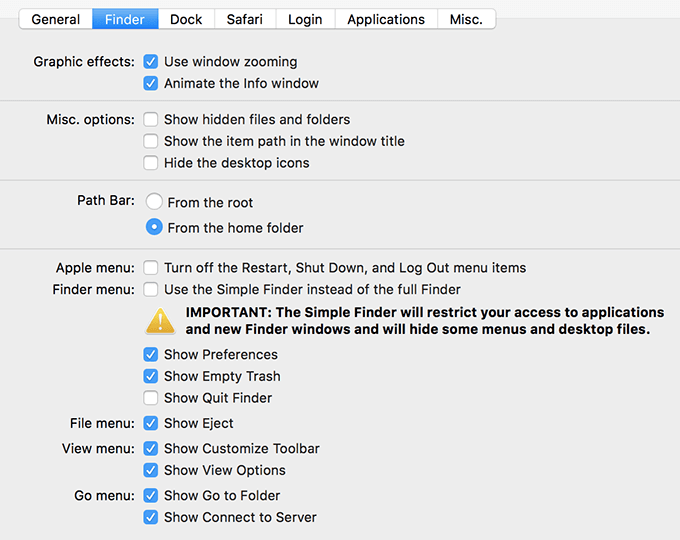Uncheck Animate the Info window

click(151, 84)
